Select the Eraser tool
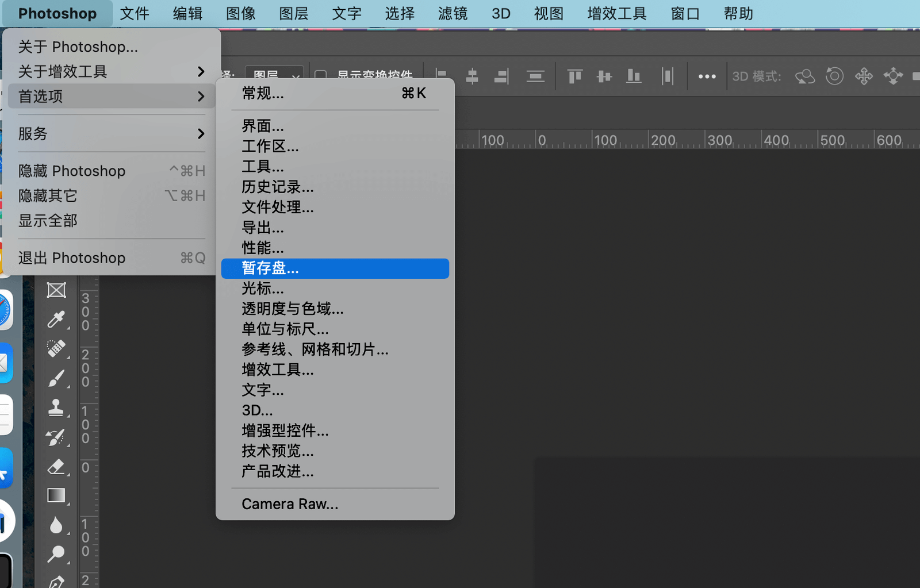 (56, 467)
